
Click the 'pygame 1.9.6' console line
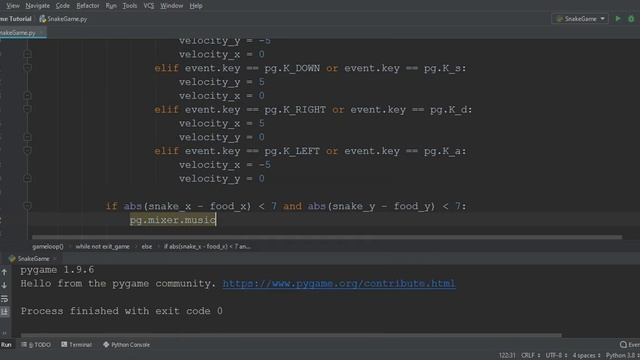click(x=57, y=270)
